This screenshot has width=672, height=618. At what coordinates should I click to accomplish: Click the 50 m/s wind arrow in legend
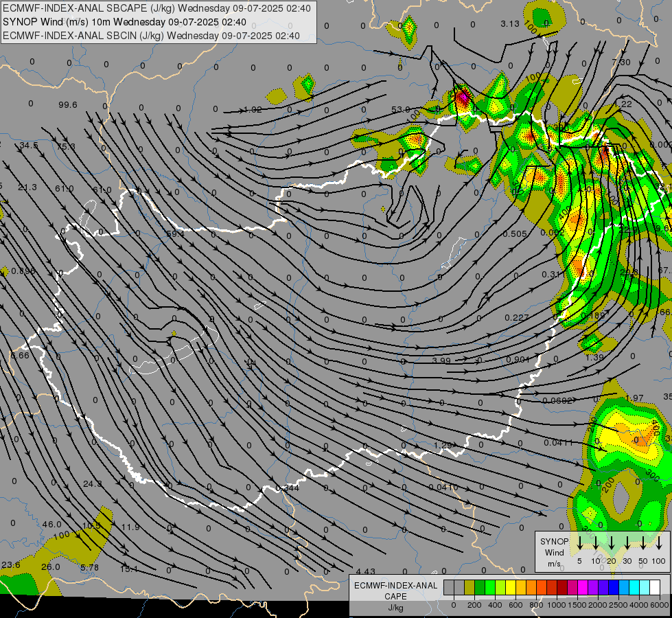pyautogui.click(x=643, y=542)
